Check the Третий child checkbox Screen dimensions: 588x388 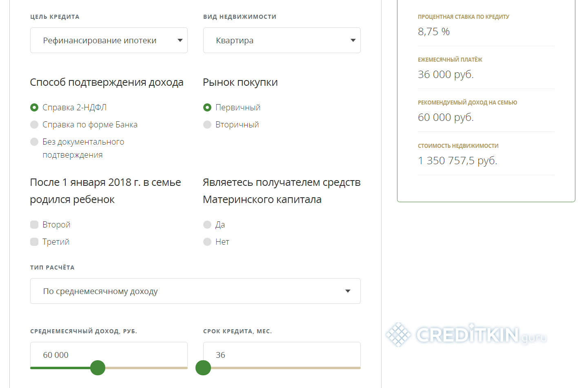click(34, 242)
